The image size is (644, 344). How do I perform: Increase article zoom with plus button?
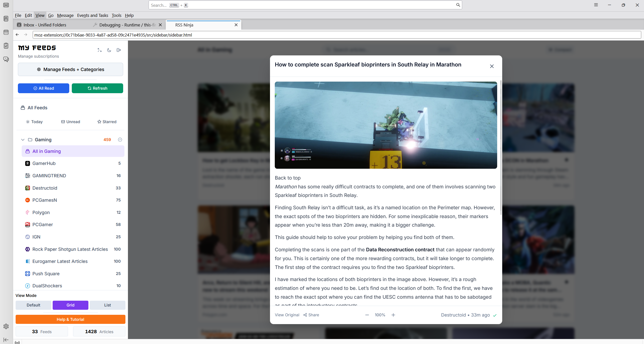pyautogui.click(x=393, y=315)
